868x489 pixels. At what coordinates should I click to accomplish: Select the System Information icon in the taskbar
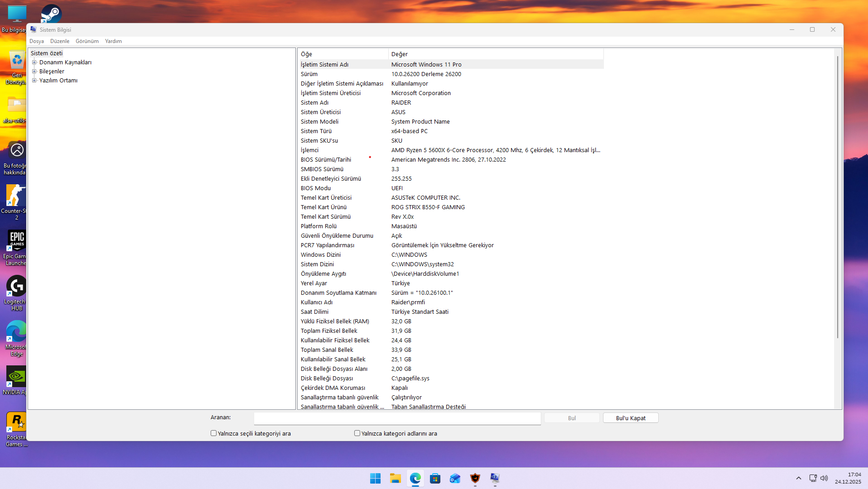[x=494, y=479]
